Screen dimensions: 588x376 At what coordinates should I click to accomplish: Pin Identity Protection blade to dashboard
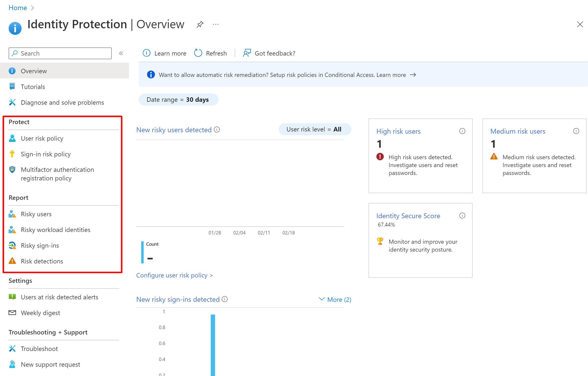[200, 24]
